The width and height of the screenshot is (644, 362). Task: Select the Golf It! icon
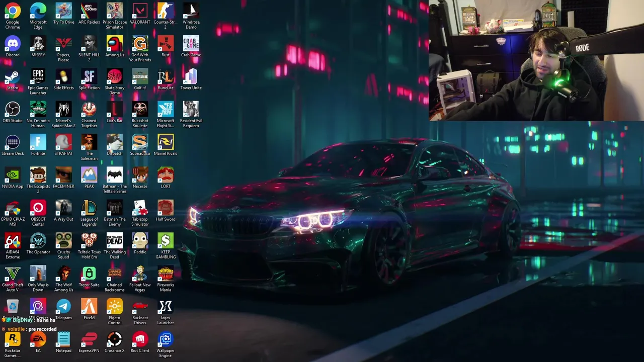click(x=140, y=77)
